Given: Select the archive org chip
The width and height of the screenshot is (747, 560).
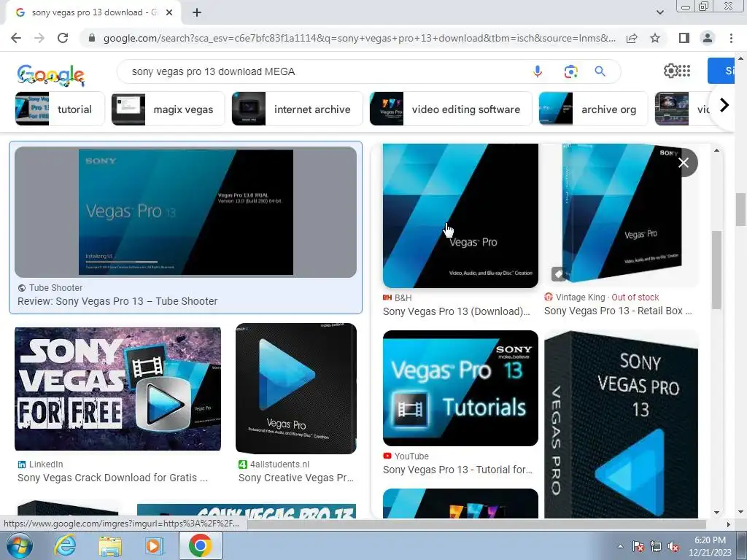Looking at the screenshot, I should click(593, 109).
